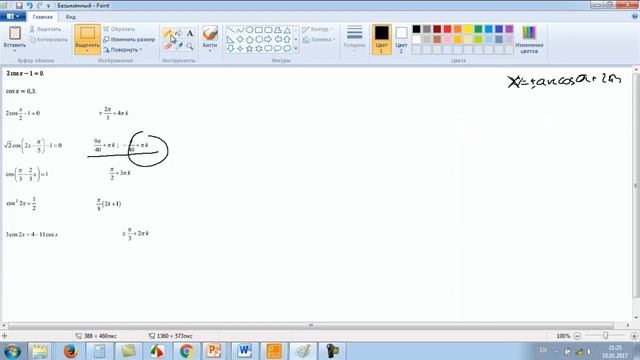Click Undo arrow in quick access toolbar
Image resolution: width=640 pixels, height=360 pixels.
coord(29,6)
